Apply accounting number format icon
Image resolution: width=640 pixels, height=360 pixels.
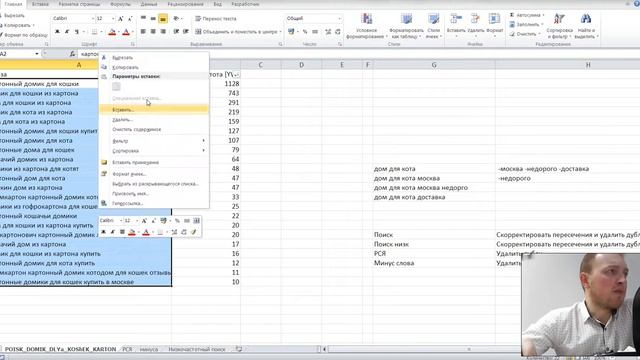tap(291, 31)
